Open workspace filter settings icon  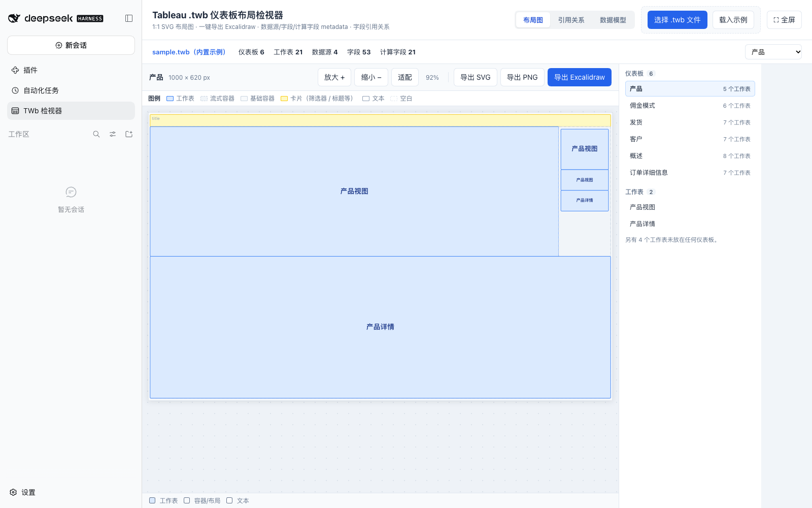point(113,134)
